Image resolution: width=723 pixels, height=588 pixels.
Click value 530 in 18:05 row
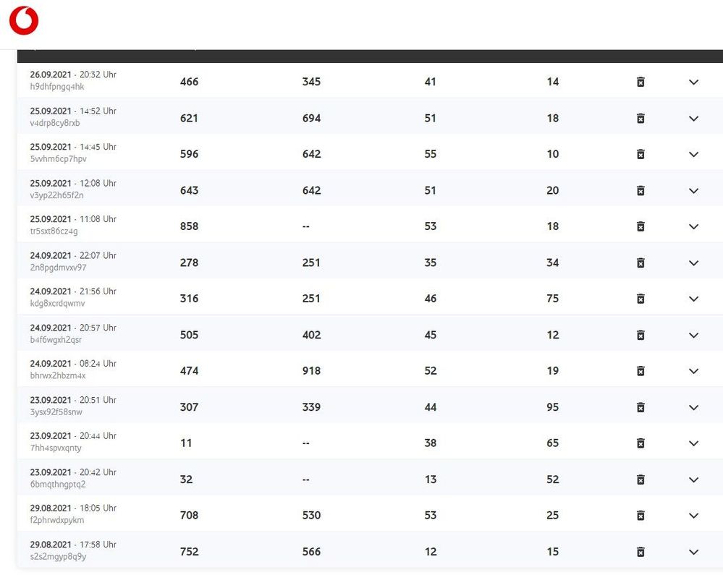[x=311, y=515]
